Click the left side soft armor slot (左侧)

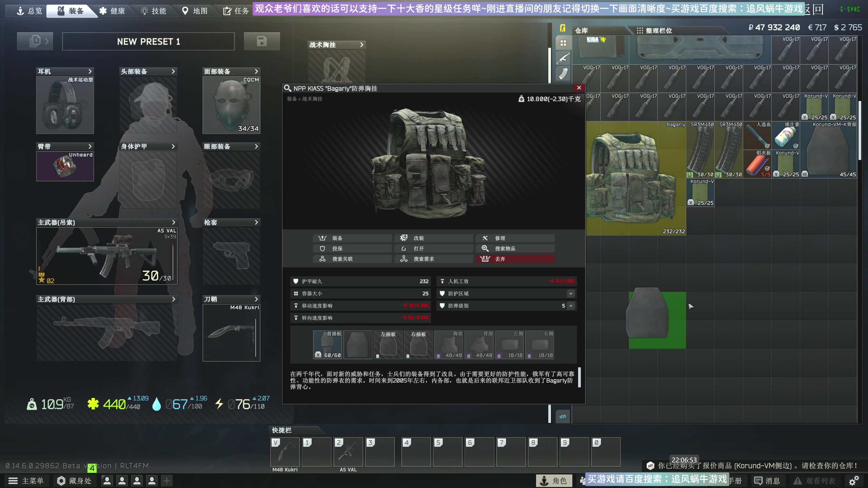(x=510, y=345)
